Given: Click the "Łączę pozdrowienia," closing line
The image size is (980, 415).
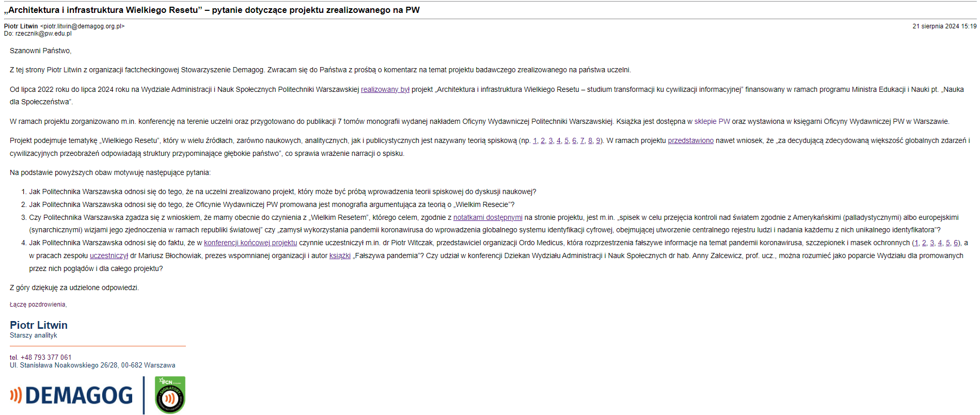Looking at the screenshot, I should [38, 305].
